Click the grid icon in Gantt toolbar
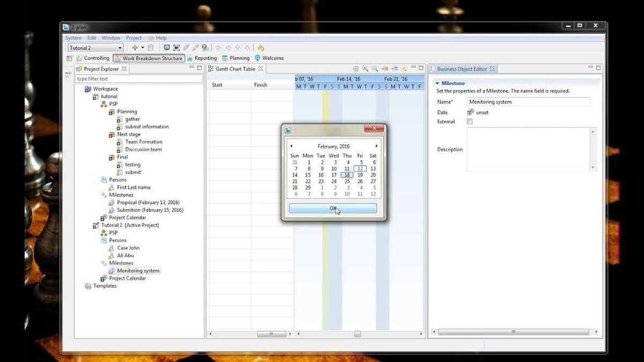Screen dimensions: 644x362 [x=355, y=69]
